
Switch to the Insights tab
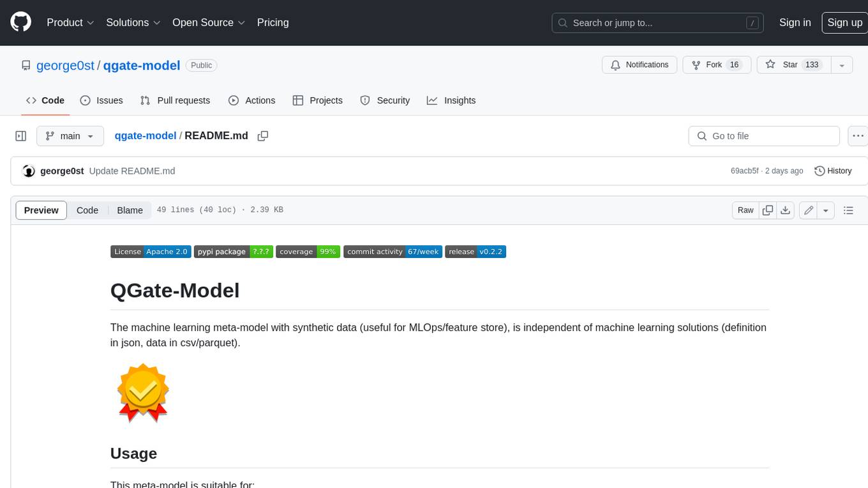[451, 100]
